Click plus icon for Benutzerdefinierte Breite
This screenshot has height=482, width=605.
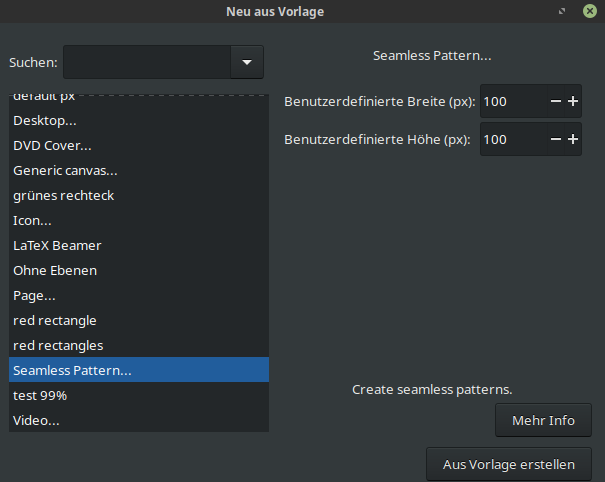(573, 101)
